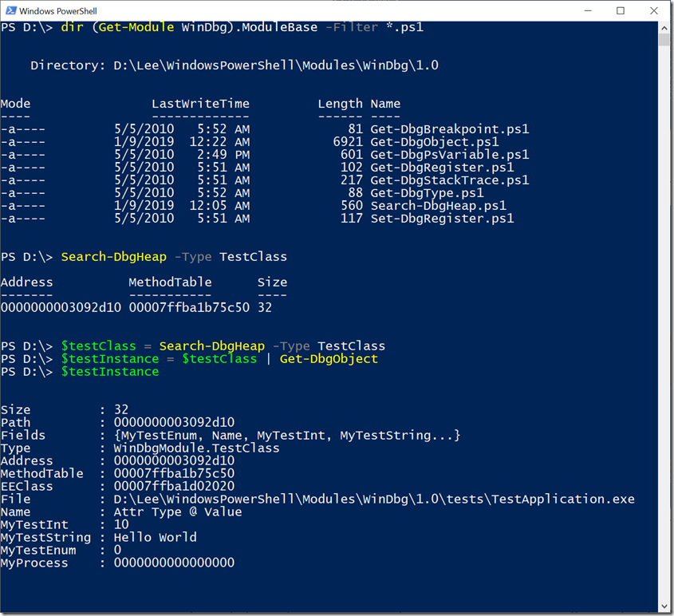Click the scrollbar down arrow

tap(664, 606)
